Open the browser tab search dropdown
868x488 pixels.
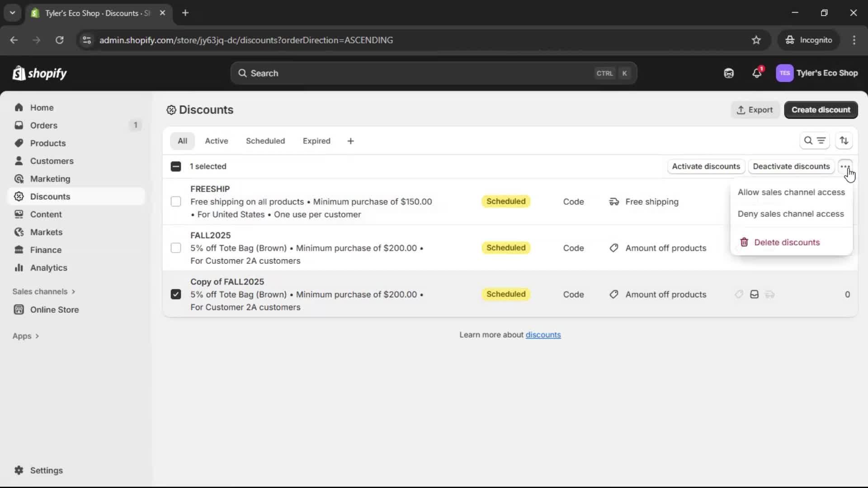point(12,13)
